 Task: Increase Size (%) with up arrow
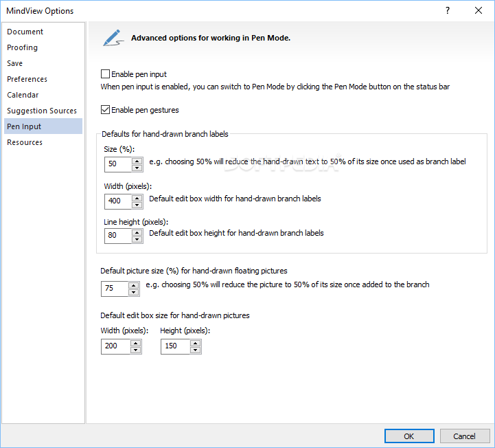coord(137,161)
